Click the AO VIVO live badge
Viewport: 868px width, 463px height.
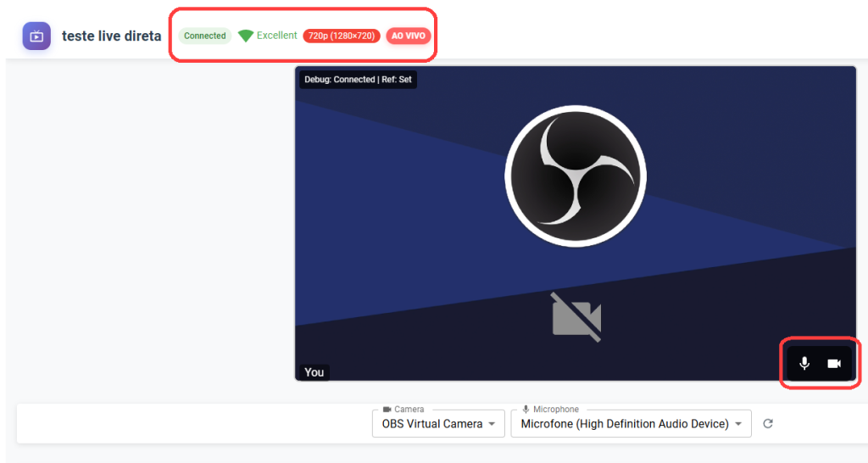[409, 36]
